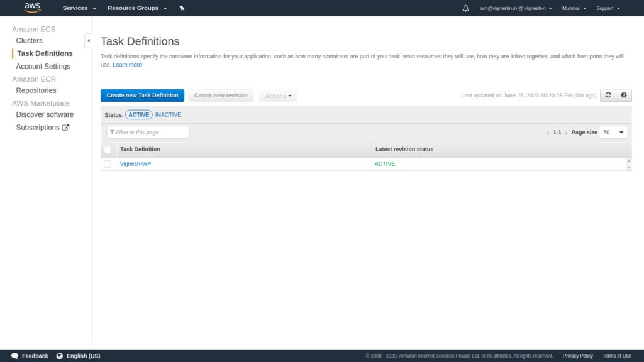
Task: Open the Terms of Use link
Action: [x=616, y=356]
